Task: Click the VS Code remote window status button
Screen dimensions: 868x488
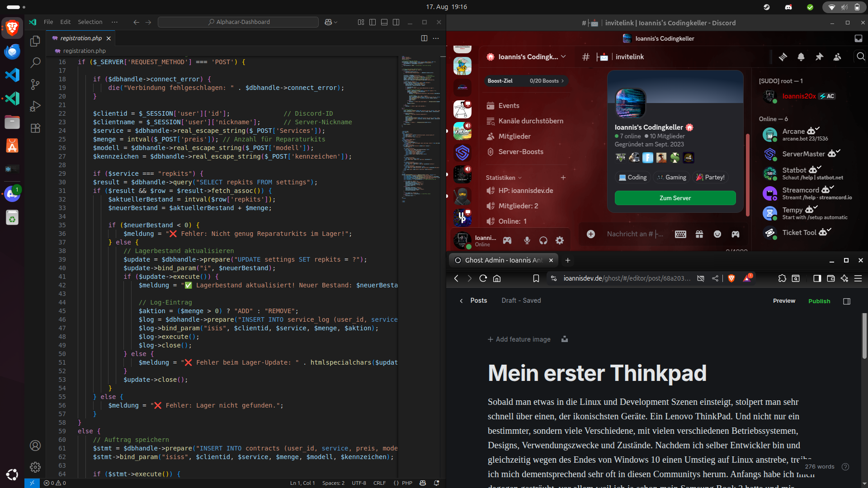Action: (32, 483)
